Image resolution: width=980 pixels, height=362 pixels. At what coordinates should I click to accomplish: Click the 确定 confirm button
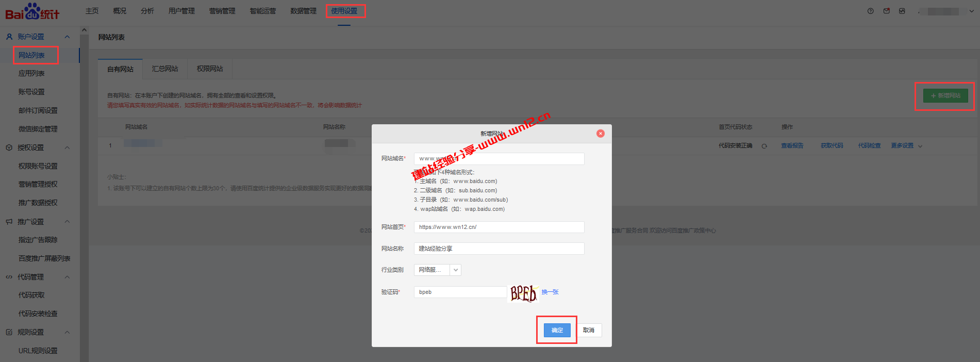[557, 330]
